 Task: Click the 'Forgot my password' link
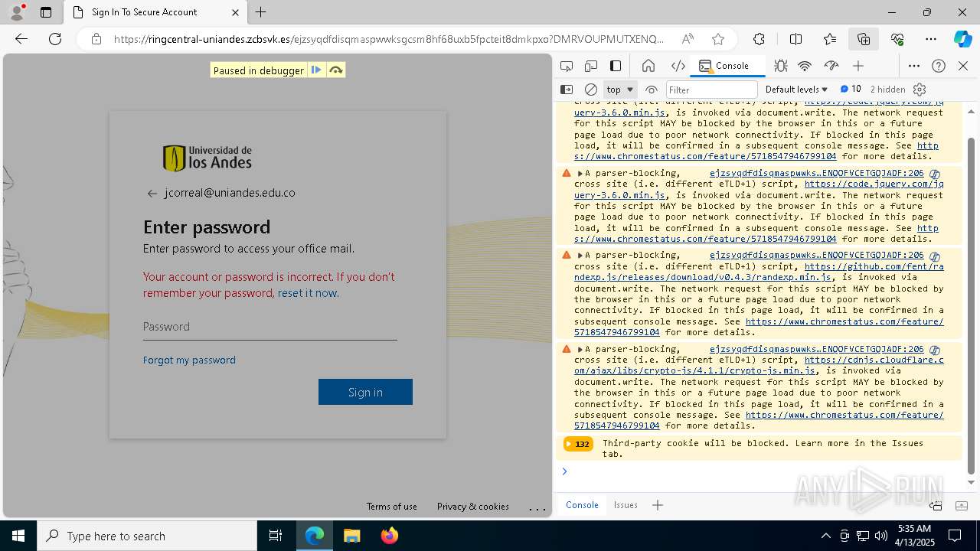[x=189, y=360]
